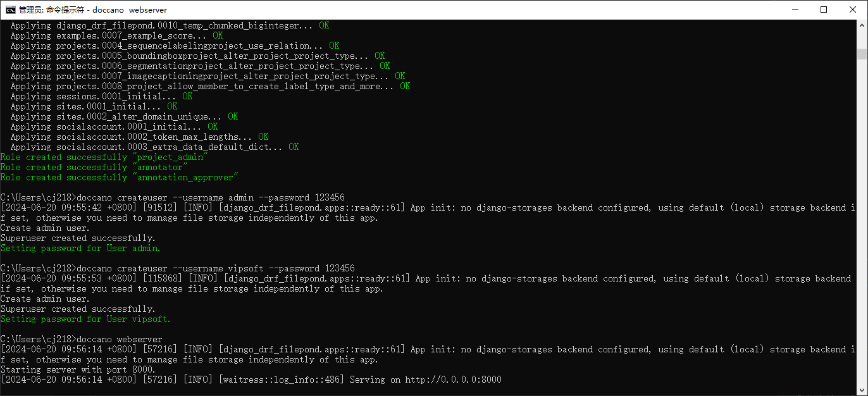Image resolution: width=868 pixels, height=396 pixels.
Task: Click the Command Prompt icon in title bar
Action: click(x=10, y=9)
